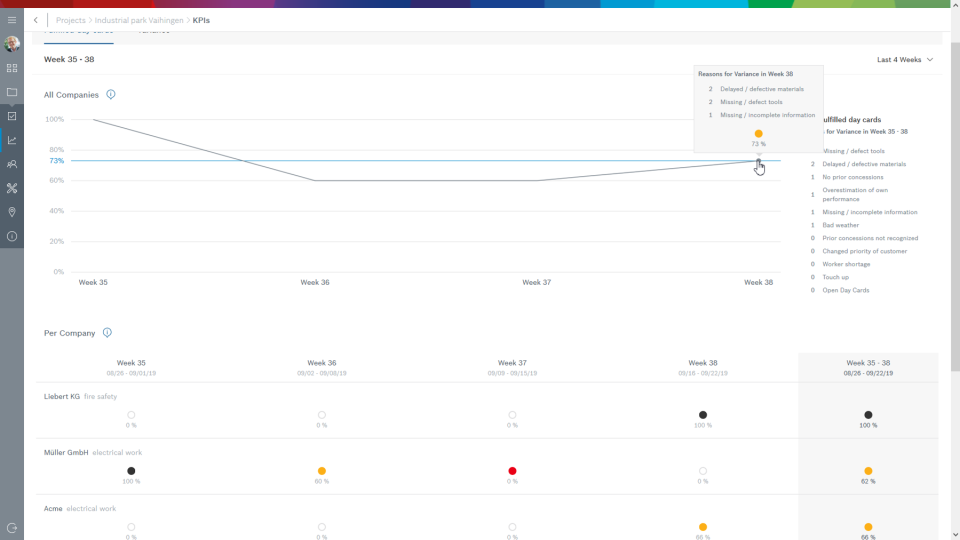Image resolution: width=960 pixels, height=540 pixels.
Task: Go back using the left arrow
Action: (36, 20)
